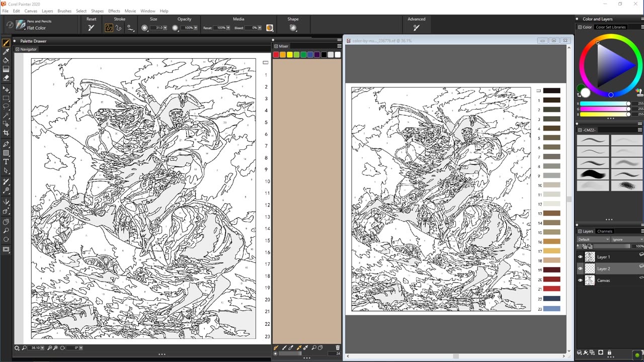Select the Eraser tool

(x=6, y=78)
